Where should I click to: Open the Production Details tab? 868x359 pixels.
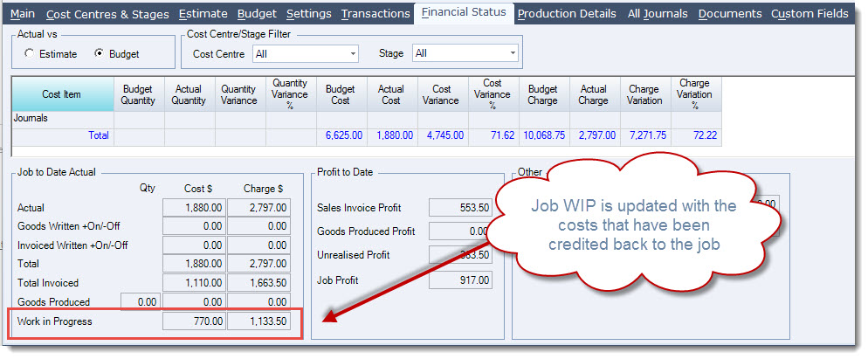pyautogui.click(x=567, y=13)
